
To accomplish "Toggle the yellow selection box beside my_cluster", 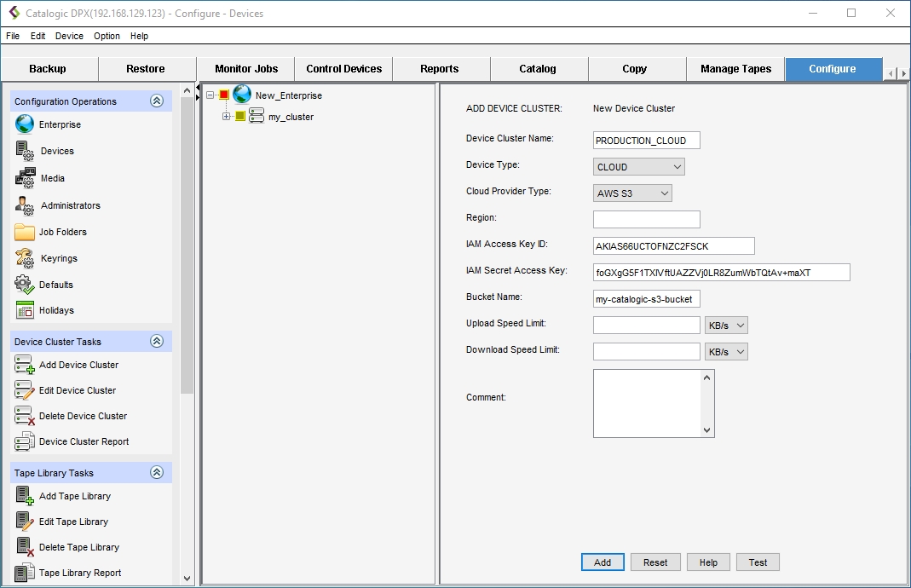I will (x=240, y=117).
